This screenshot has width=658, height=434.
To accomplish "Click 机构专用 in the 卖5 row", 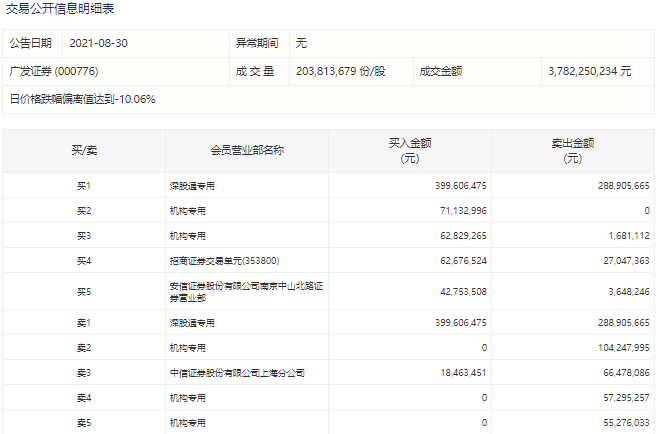I will click(188, 423).
